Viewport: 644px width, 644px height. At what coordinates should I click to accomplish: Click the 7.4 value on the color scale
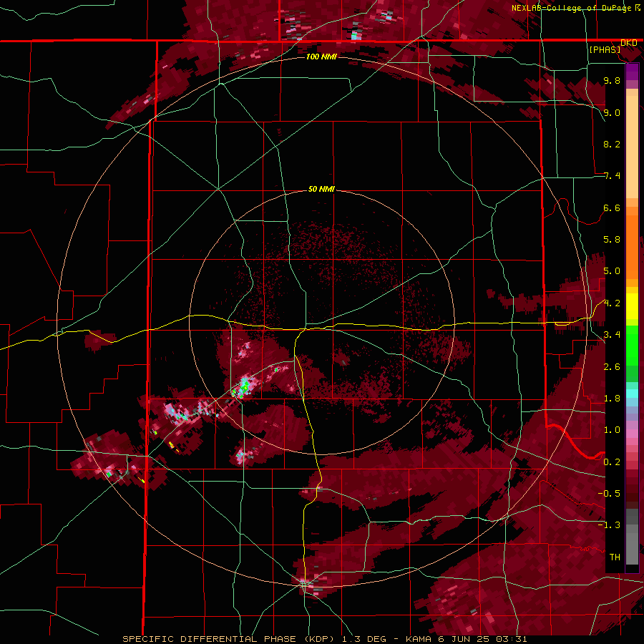point(612,176)
